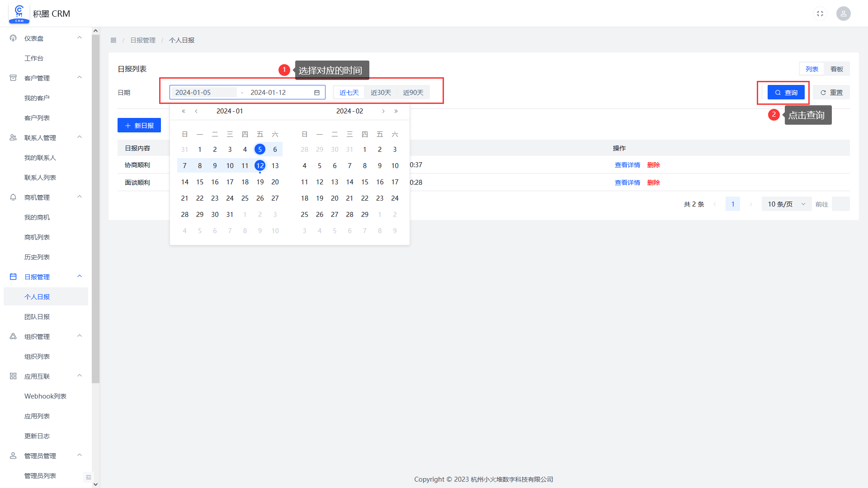Click the 仪表盘 dashboard sidebar icon

(x=13, y=38)
